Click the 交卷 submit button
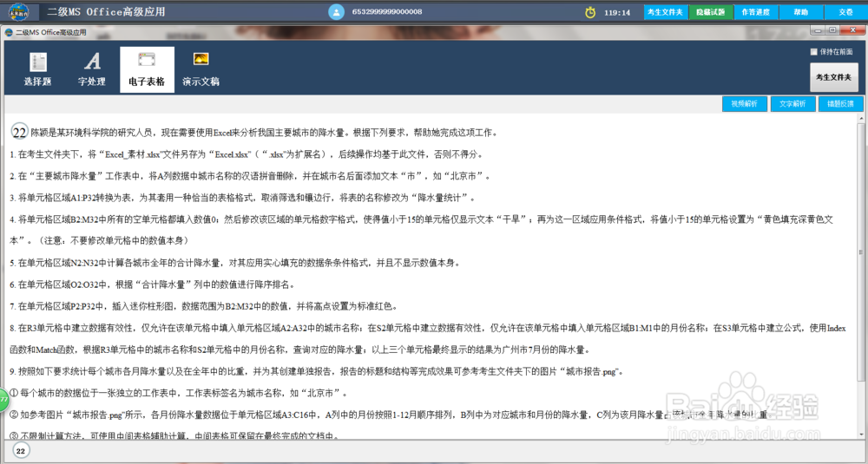This screenshot has height=464, width=868. coord(845,12)
